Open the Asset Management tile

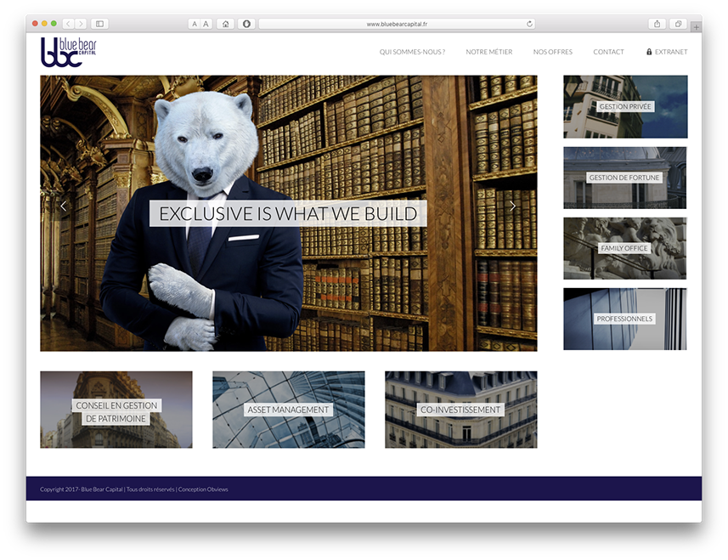pyautogui.click(x=288, y=410)
